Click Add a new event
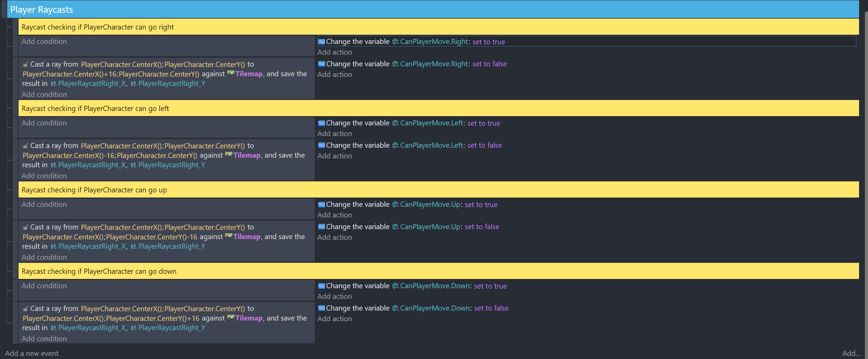The width and height of the screenshot is (868, 359). click(x=32, y=353)
